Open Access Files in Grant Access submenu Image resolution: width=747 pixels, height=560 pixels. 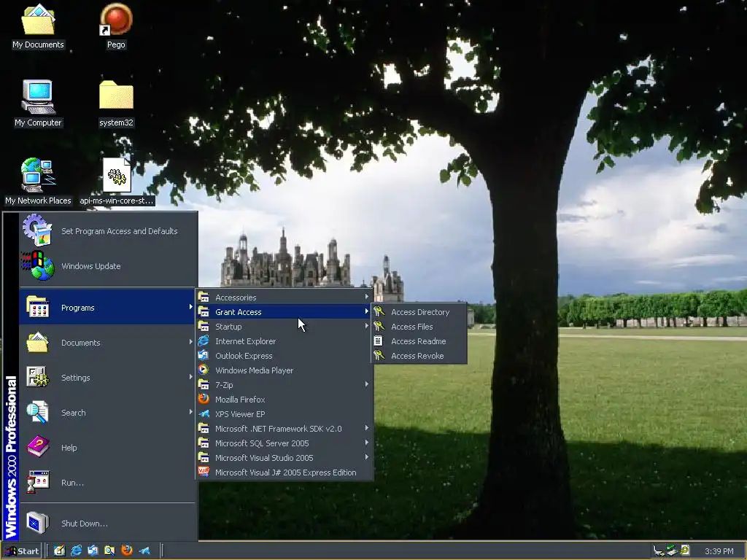419,327
